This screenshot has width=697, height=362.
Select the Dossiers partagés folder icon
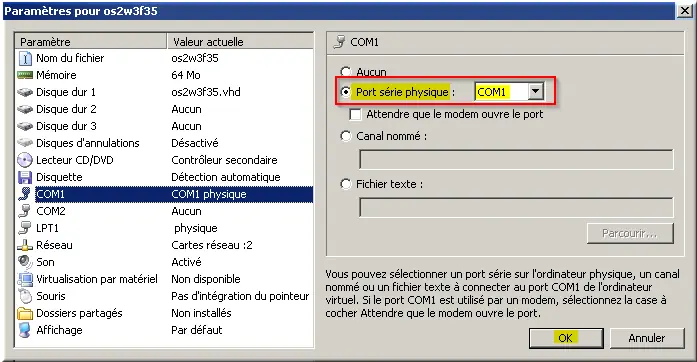pyautogui.click(x=25, y=313)
